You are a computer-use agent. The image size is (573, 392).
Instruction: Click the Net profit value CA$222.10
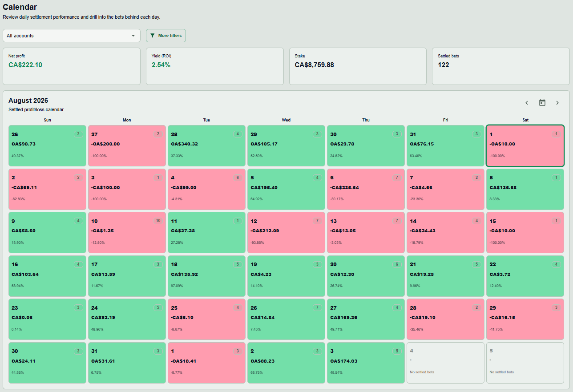tap(25, 65)
